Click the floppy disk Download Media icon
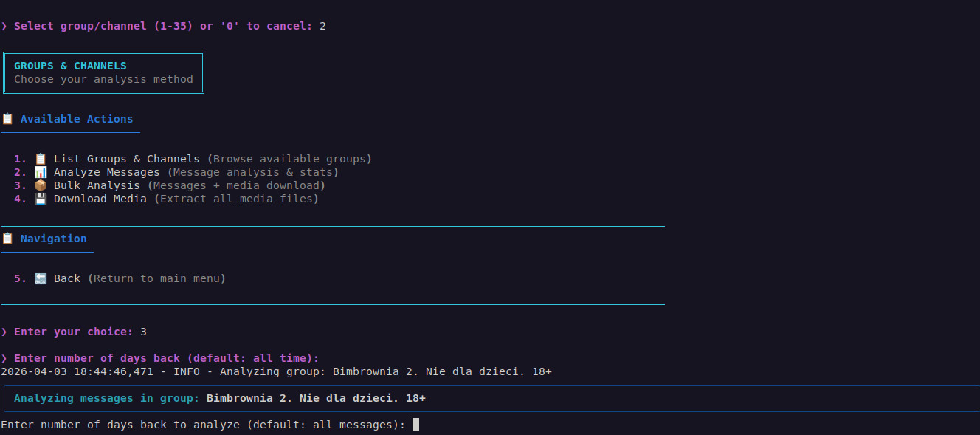This screenshot has width=980, height=435. tap(41, 199)
